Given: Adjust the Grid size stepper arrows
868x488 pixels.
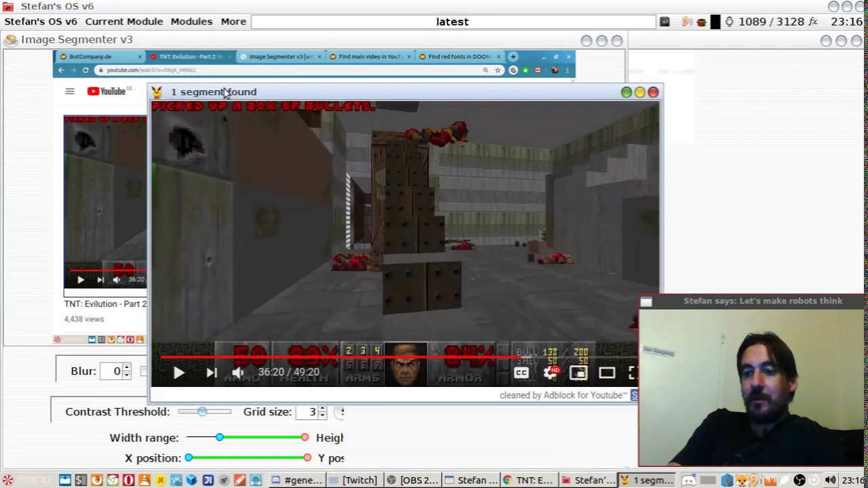Looking at the screenshot, I should tap(322, 412).
